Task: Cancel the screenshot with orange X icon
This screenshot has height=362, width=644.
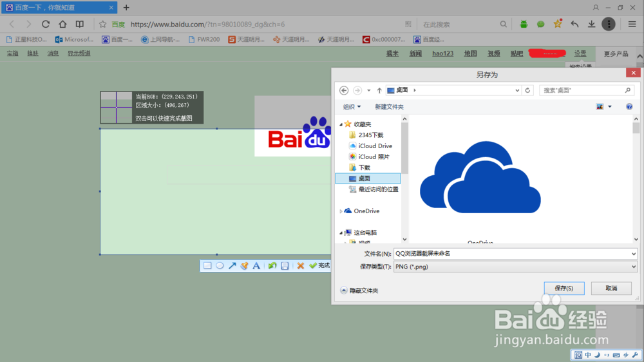Action: click(x=301, y=265)
